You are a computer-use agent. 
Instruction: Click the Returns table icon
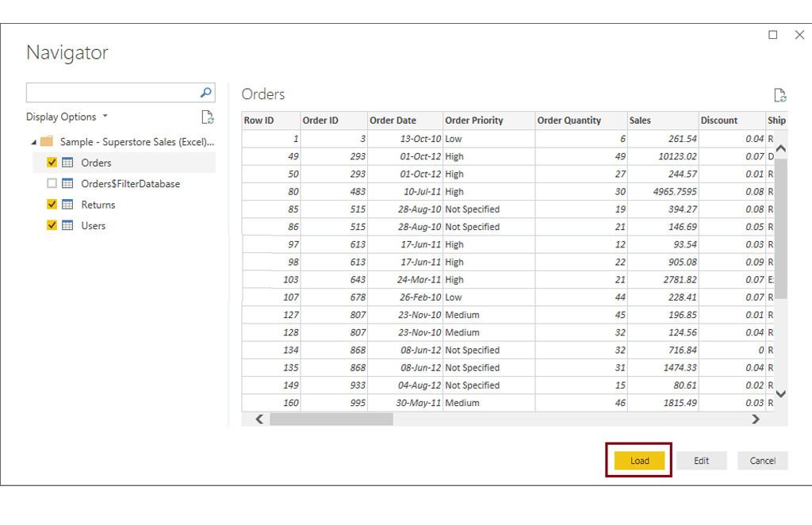tap(67, 205)
